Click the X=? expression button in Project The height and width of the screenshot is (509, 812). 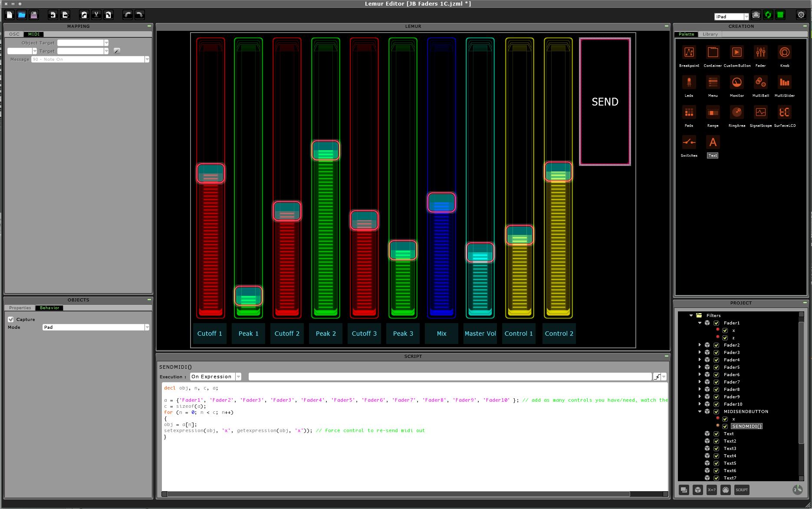[x=712, y=490]
